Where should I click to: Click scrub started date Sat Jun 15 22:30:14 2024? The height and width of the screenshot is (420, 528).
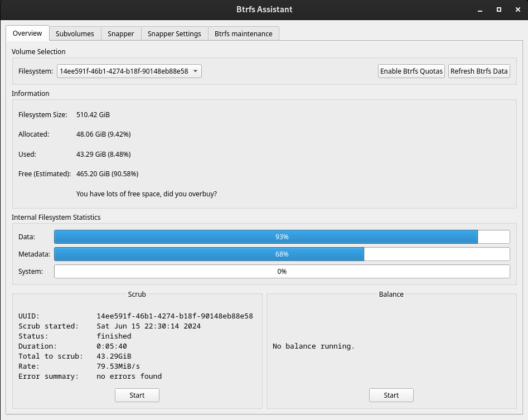pos(148,326)
